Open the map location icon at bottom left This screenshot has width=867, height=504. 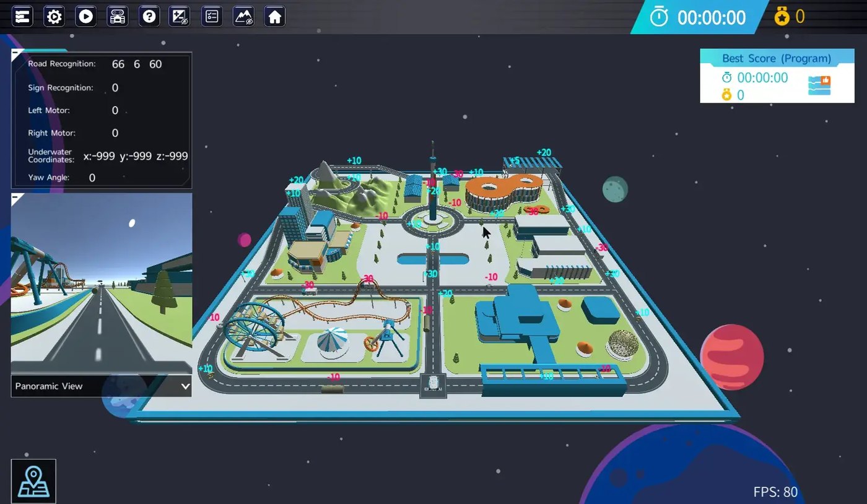pos(33,481)
